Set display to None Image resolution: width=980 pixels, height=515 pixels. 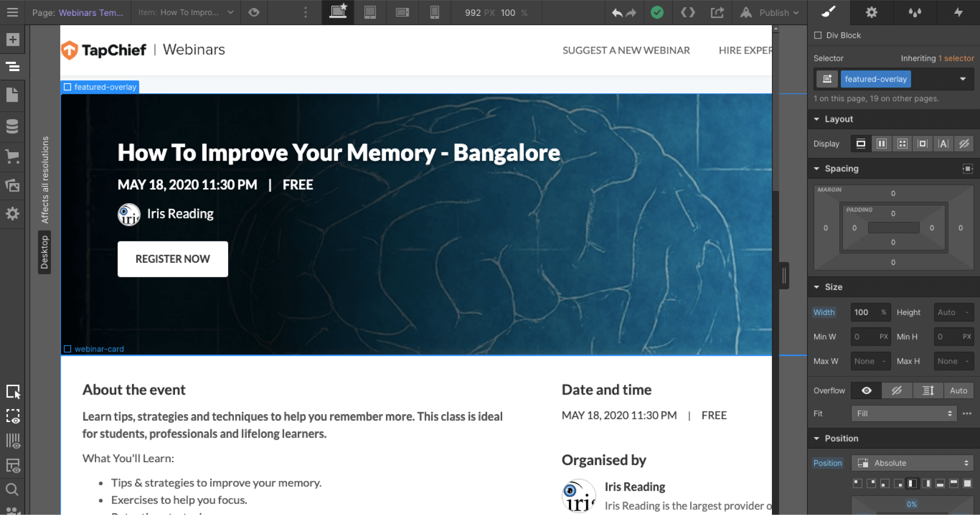click(964, 143)
